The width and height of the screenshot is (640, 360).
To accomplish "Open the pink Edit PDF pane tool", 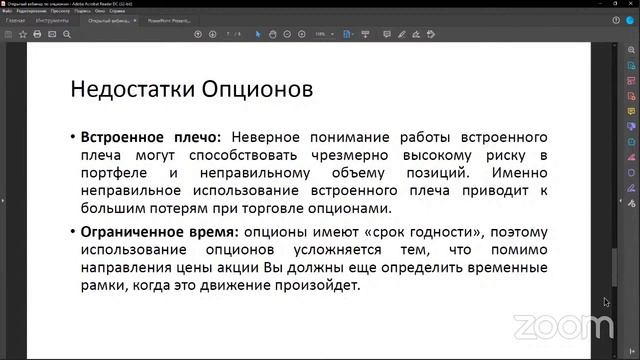I will (631, 80).
